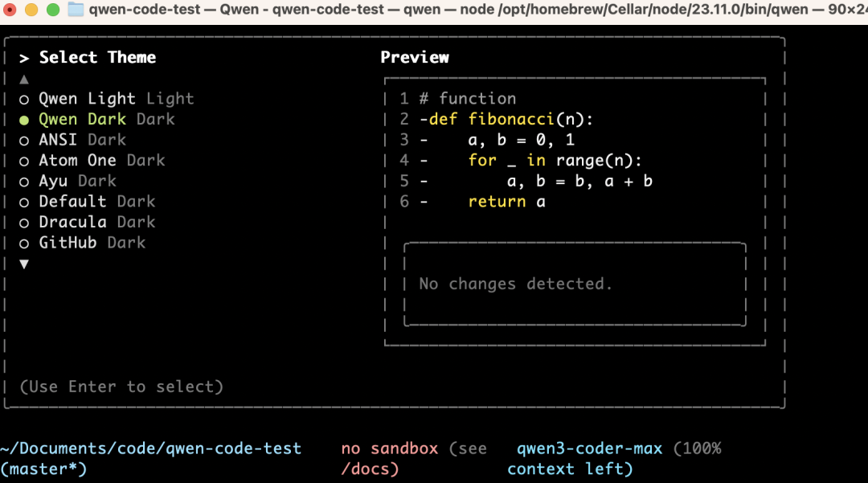
Task: Click the ~/Documents/code/qwen-code-test path
Action: (151, 448)
